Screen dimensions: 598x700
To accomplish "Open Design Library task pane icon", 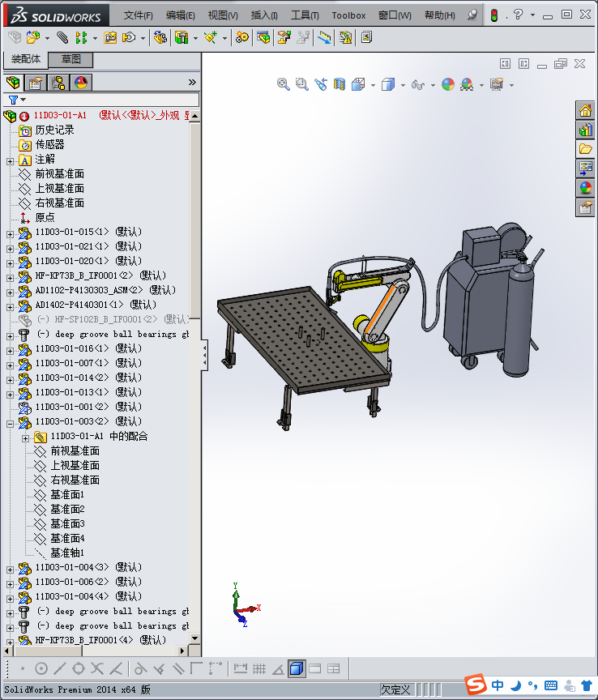I will coord(585,130).
